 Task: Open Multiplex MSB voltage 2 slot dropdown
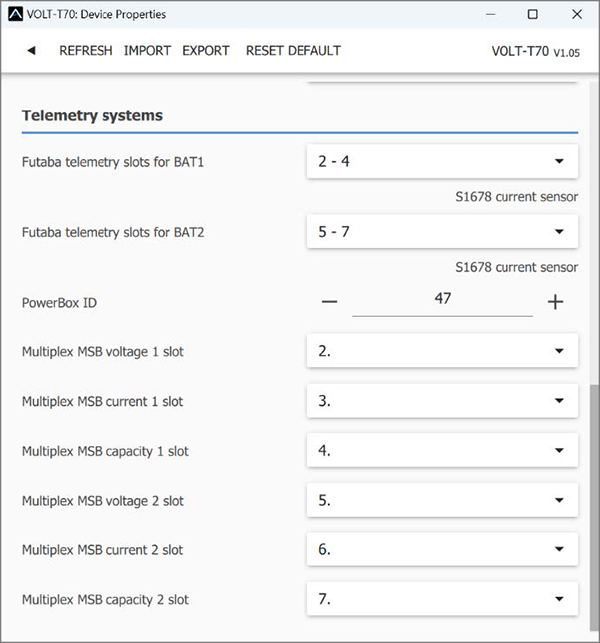pos(442,500)
